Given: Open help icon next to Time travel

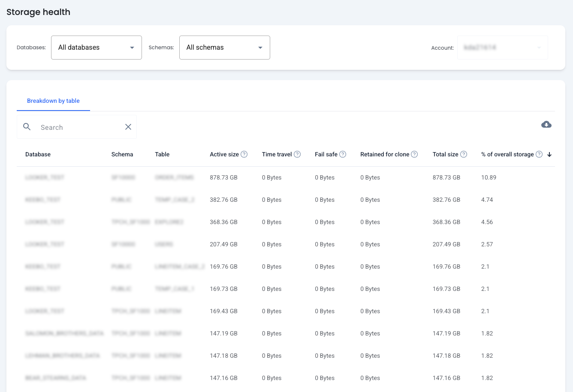Looking at the screenshot, I should pyautogui.click(x=297, y=154).
